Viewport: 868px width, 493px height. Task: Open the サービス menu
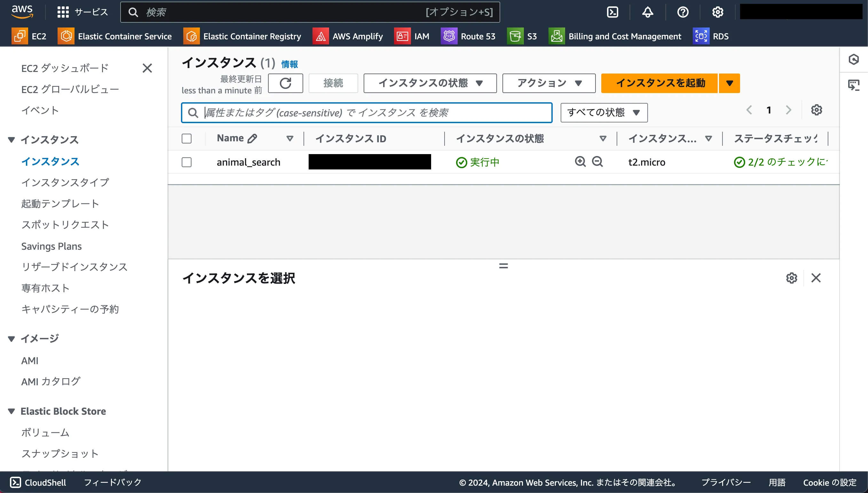tap(82, 12)
